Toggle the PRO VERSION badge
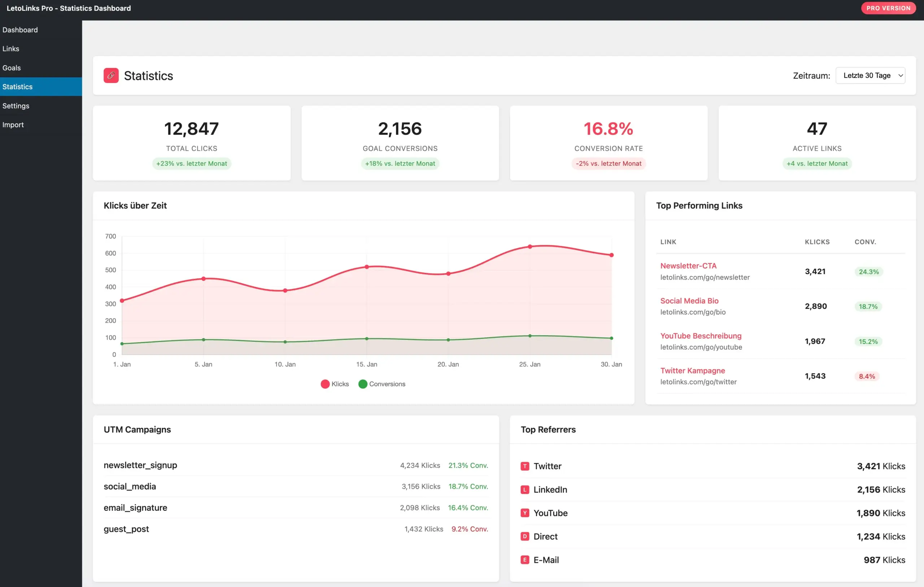Viewport: 924px width, 587px height. pos(888,8)
